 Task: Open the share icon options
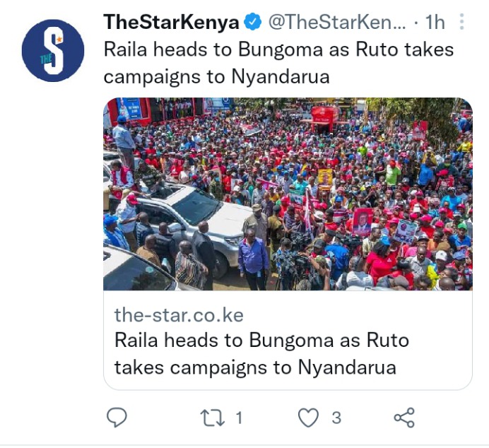point(404,418)
